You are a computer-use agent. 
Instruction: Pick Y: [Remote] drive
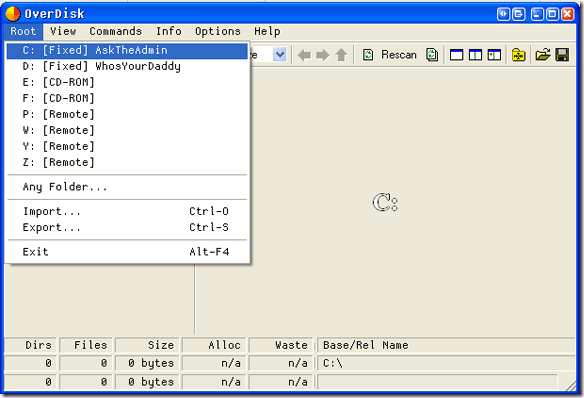tap(127, 146)
